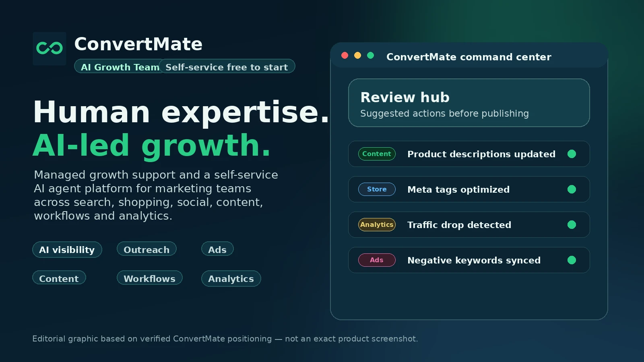Select the AI Growth Team pill
The height and width of the screenshot is (362, 644).
coord(117,66)
